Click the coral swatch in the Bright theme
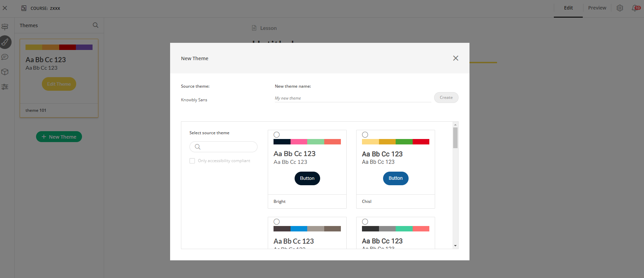This screenshot has width=644, height=278. pos(332,142)
